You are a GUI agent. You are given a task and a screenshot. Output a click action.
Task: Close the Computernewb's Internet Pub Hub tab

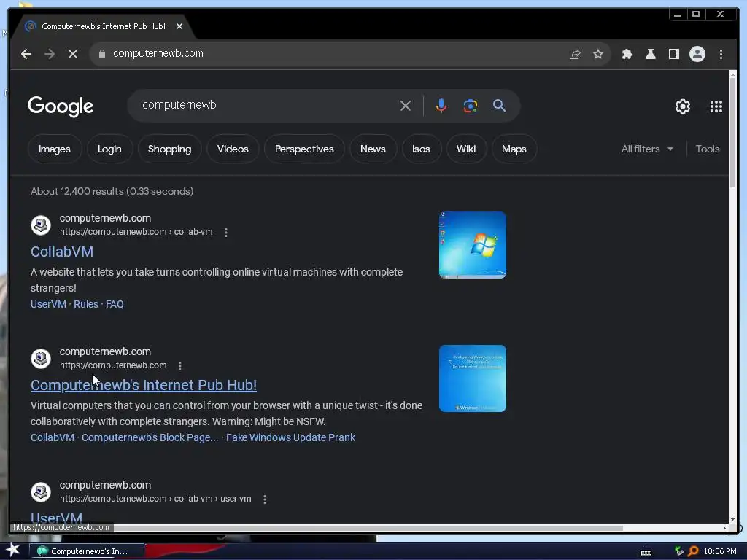(x=179, y=27)
